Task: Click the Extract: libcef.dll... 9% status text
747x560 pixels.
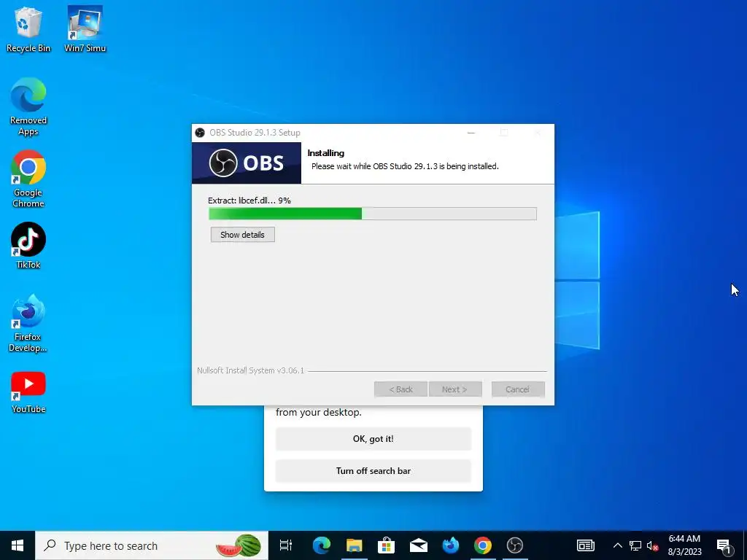Action: [x=249, y=201]
